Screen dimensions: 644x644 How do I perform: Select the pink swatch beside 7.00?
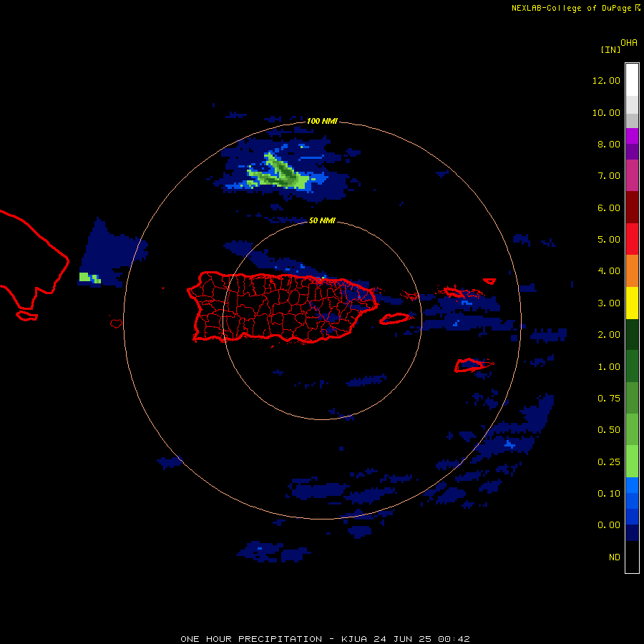pyautogui.click(x=632, y=175)
